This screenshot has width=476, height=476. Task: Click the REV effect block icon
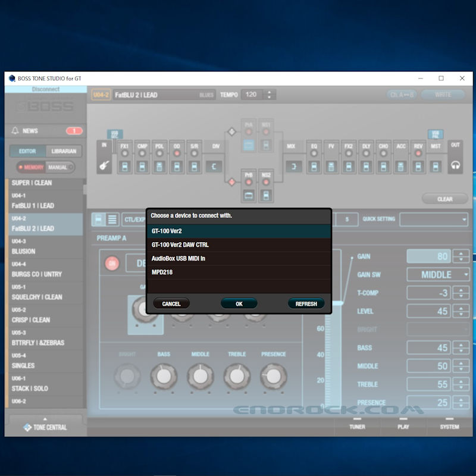tap(418, 167)
